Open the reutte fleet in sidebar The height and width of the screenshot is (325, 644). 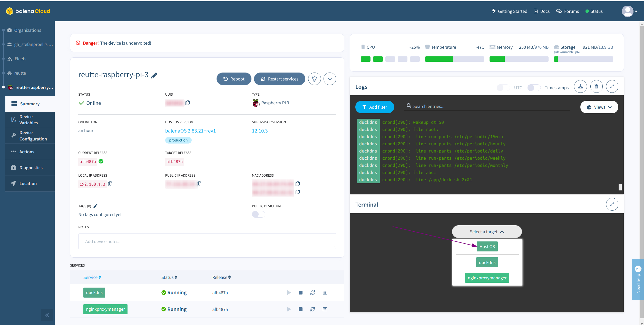(x=17, y=73)
